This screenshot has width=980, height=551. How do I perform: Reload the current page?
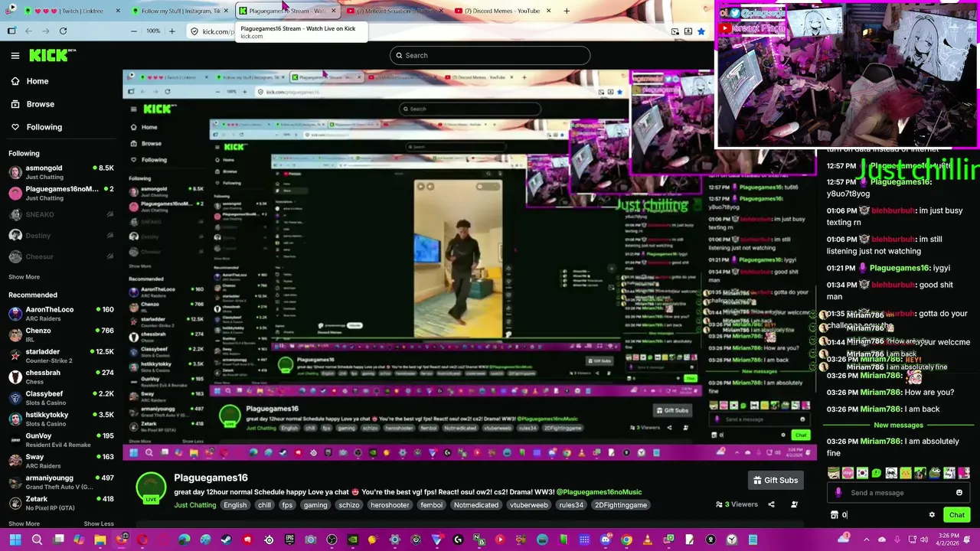(63, 31)
